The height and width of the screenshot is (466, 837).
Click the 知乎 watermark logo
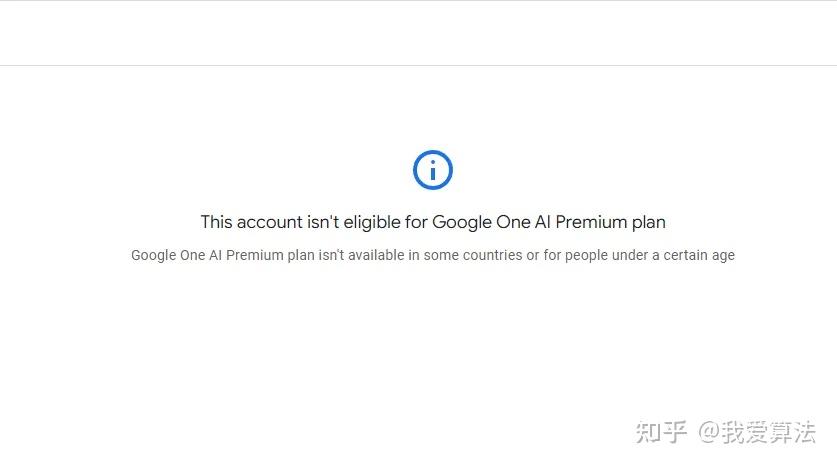point(661,432)
